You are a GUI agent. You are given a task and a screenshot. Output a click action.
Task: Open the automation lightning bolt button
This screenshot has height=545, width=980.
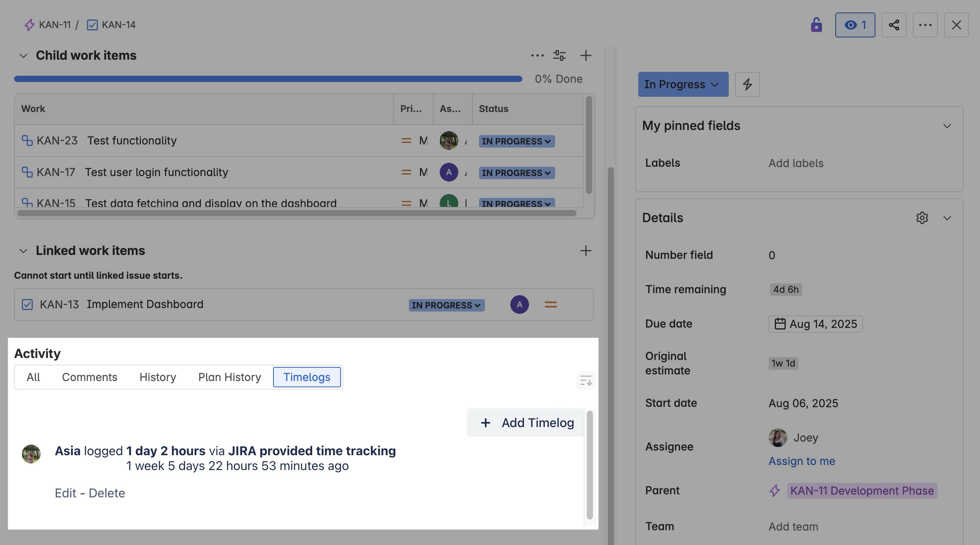tap(747, 84)
